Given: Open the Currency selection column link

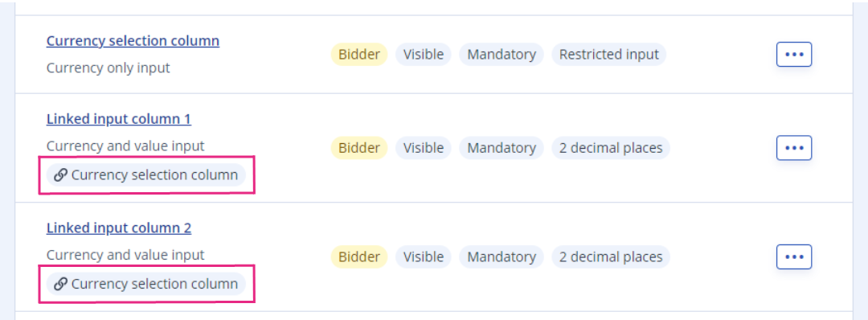Looking at the screenshot, I should tap(133, 41).
